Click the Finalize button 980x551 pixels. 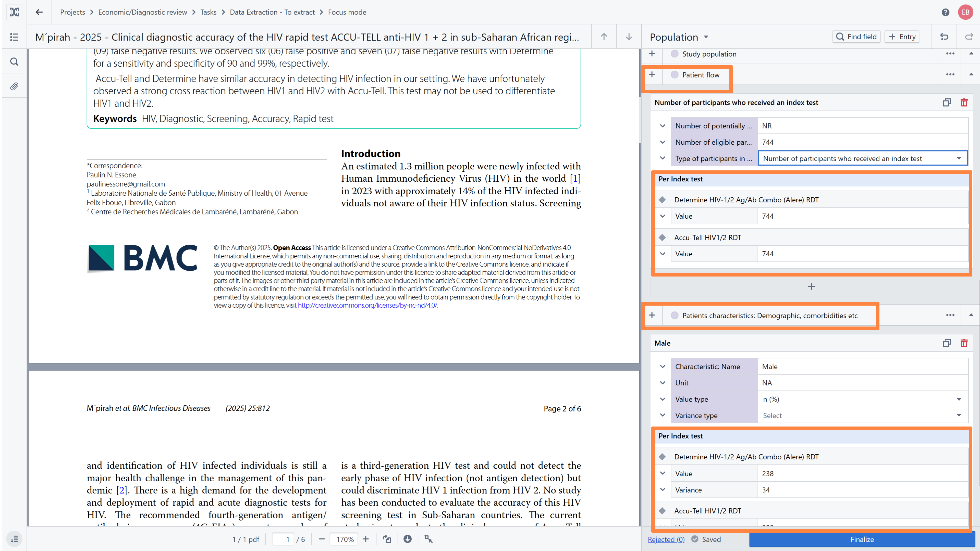click(x=862, y=539)
